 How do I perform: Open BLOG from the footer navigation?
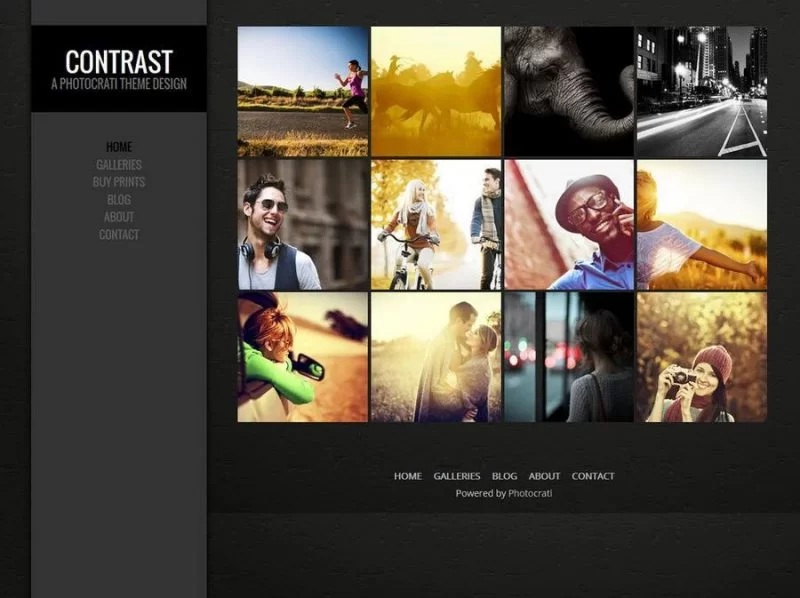503,476
